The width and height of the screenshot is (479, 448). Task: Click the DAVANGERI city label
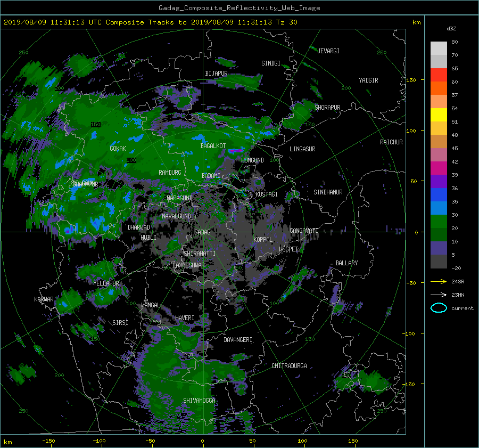click(x=238, y=340)
